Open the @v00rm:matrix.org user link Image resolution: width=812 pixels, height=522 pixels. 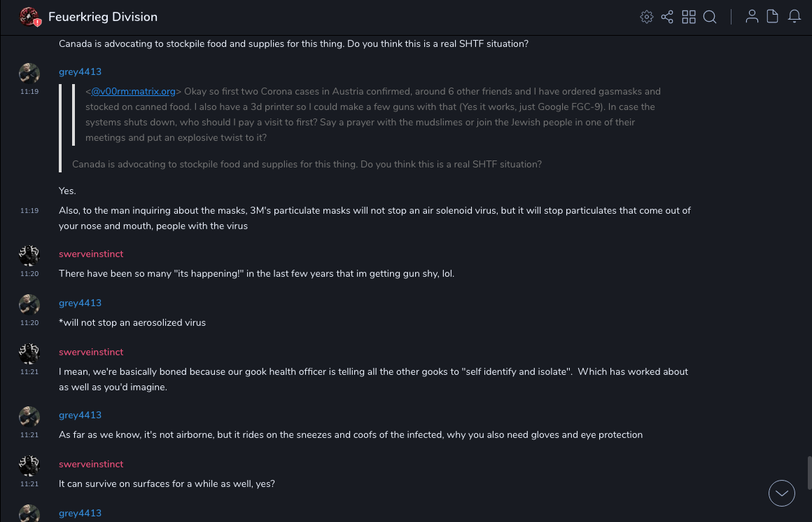click(134, 91)
